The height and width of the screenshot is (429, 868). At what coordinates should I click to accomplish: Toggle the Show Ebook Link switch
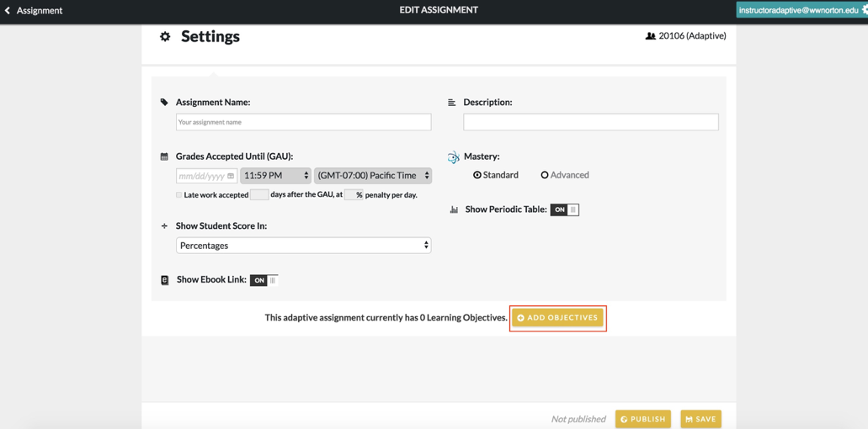(x=264, y=280)
